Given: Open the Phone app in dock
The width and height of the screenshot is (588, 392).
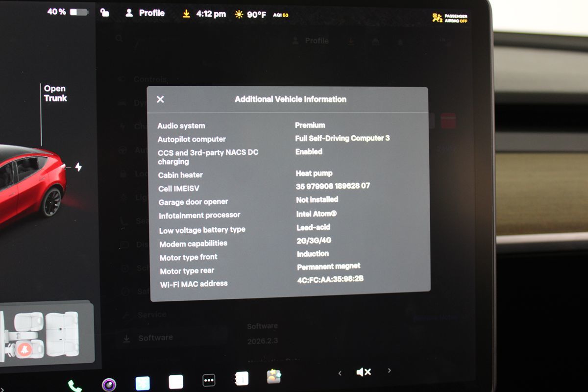Looking at the screenshot, I should click(x=74, y=386).
